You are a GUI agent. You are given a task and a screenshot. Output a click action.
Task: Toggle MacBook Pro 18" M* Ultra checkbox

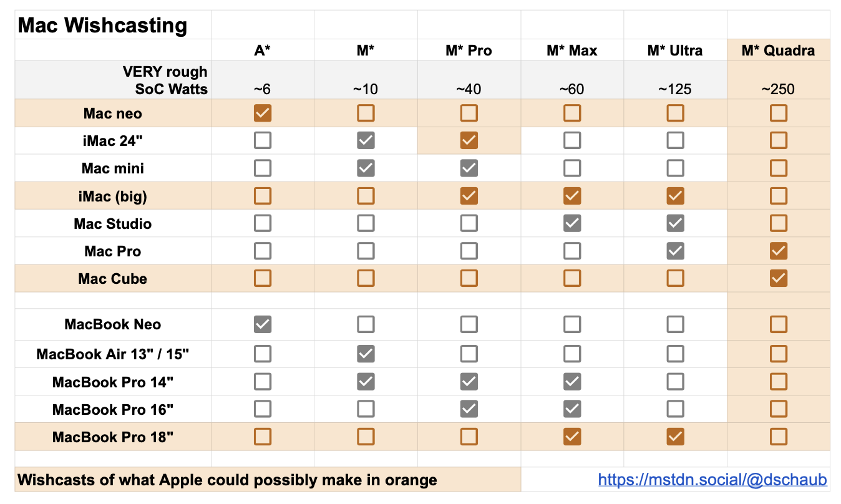point(675,437)
